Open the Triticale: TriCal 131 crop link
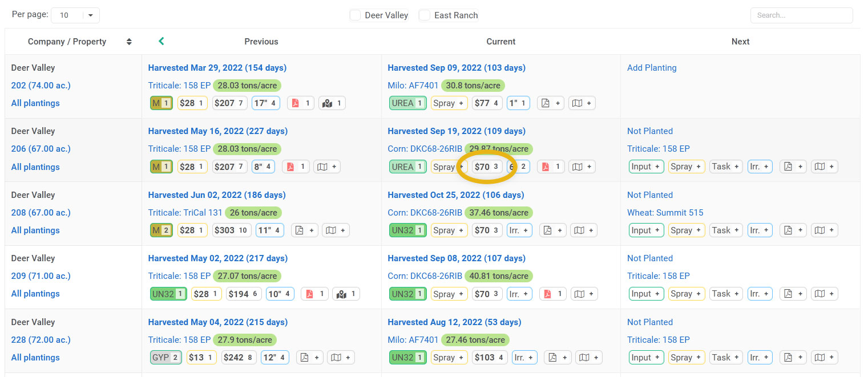868x377 pixels. [x=185, y=213]
